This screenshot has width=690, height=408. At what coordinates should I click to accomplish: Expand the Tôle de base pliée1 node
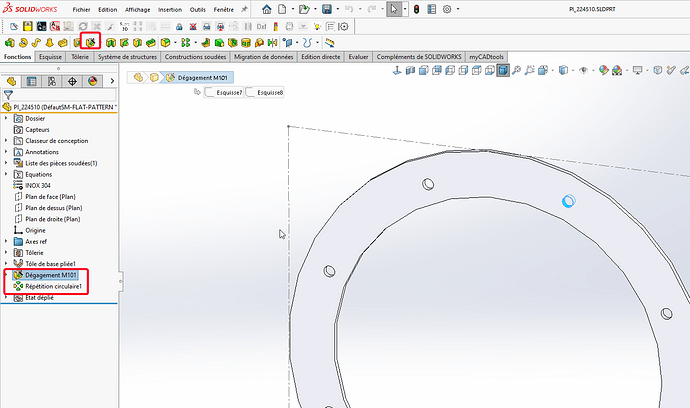pos(6,264)
